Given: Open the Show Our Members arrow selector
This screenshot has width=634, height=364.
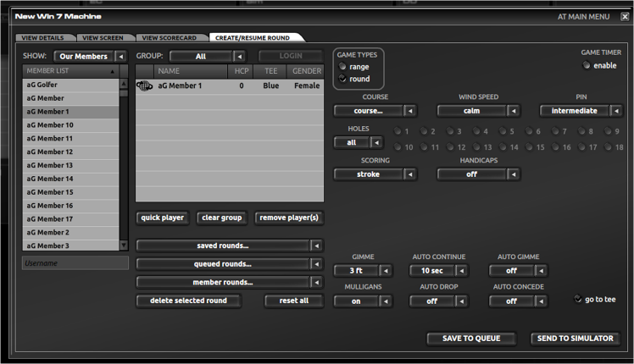Looking at the screenshot, I should tap(121, 57).
